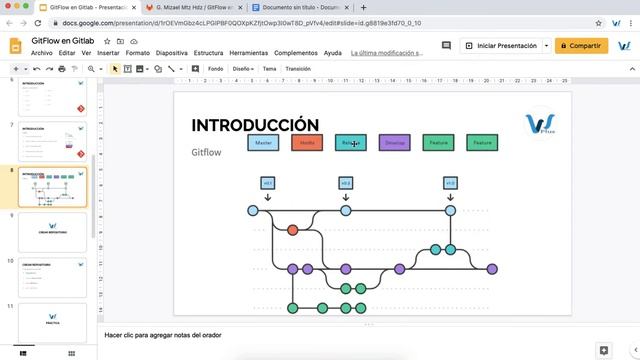640x360 pixels.
Task: Open the Chrome three-dot menu
Action: tap(631, 23)
